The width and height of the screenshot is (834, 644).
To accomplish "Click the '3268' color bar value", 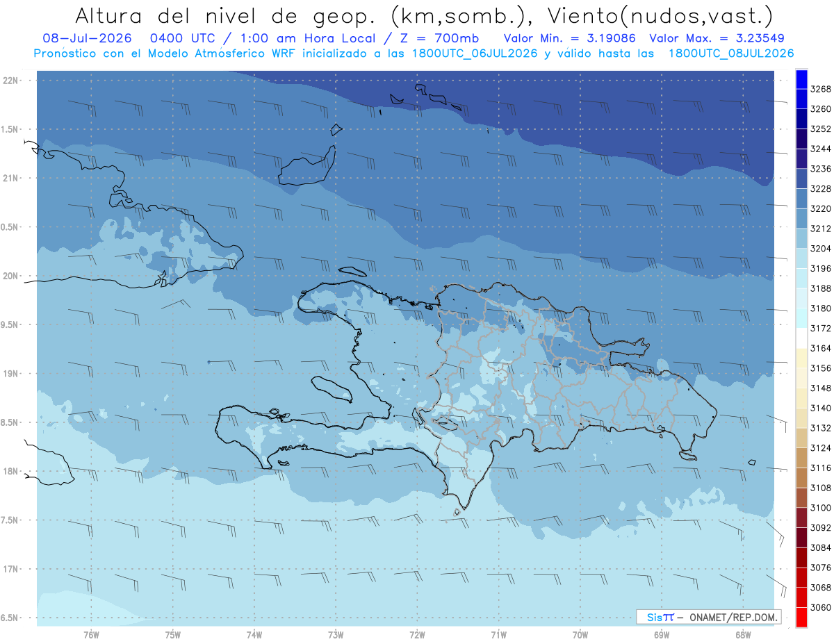I will click(x=821, y=89).
